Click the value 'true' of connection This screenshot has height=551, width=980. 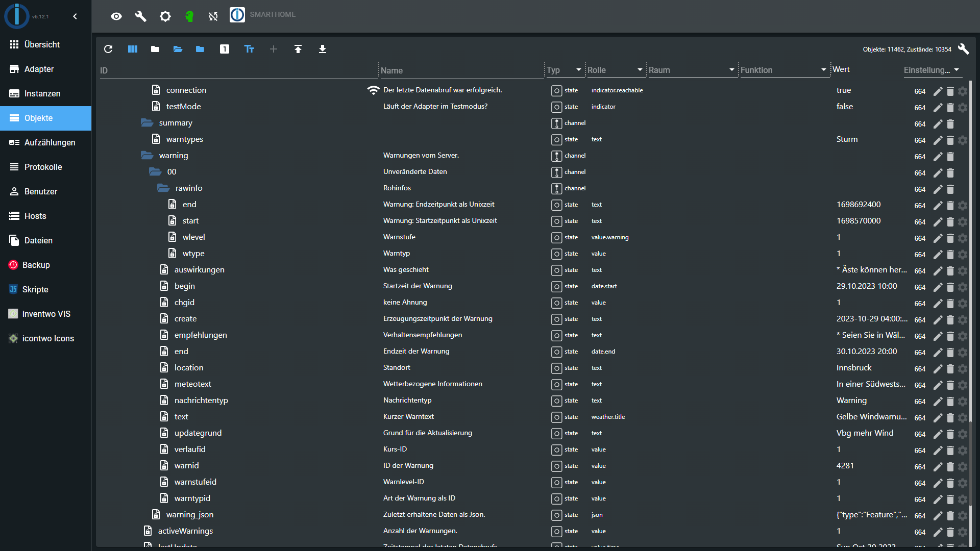[844, 90]
